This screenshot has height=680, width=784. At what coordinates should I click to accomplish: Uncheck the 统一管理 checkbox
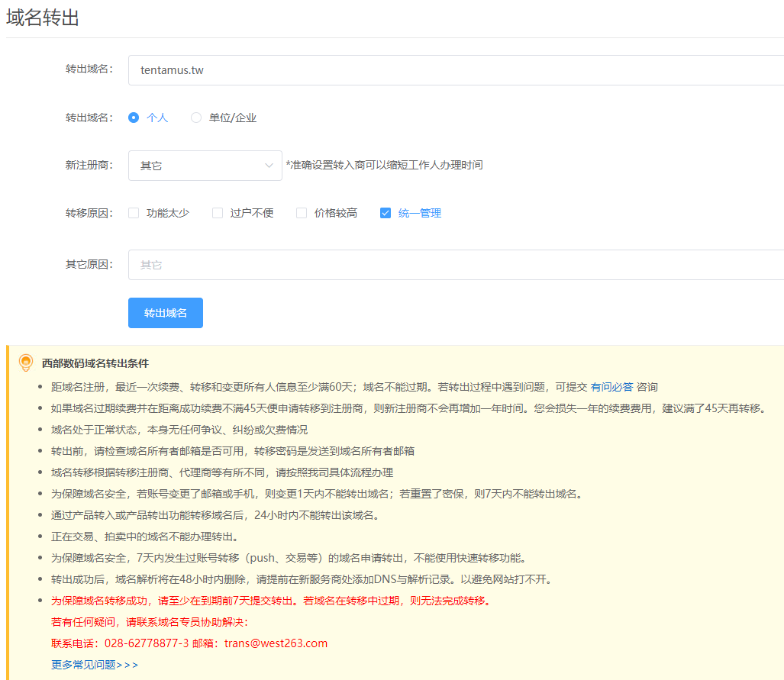(386, 213)
